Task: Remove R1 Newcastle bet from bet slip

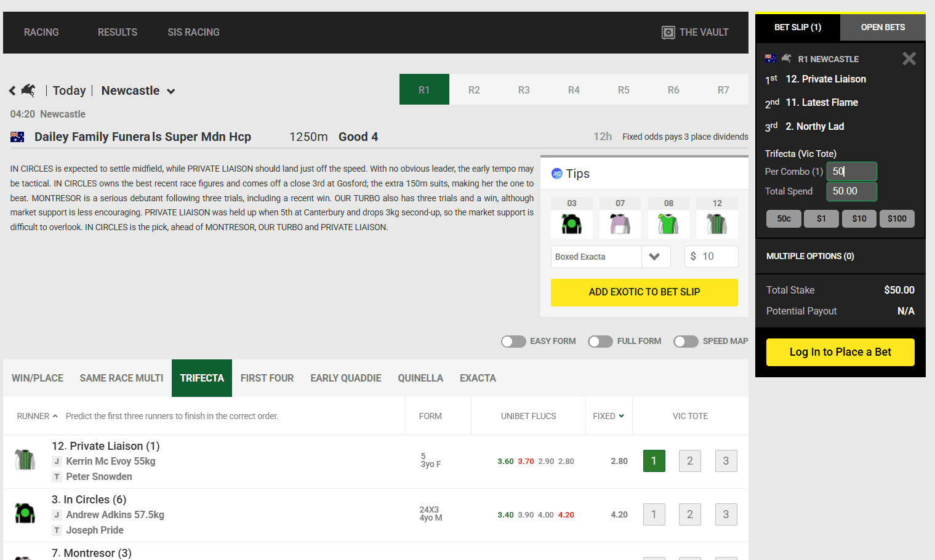Action: click(x=909, y=58)
